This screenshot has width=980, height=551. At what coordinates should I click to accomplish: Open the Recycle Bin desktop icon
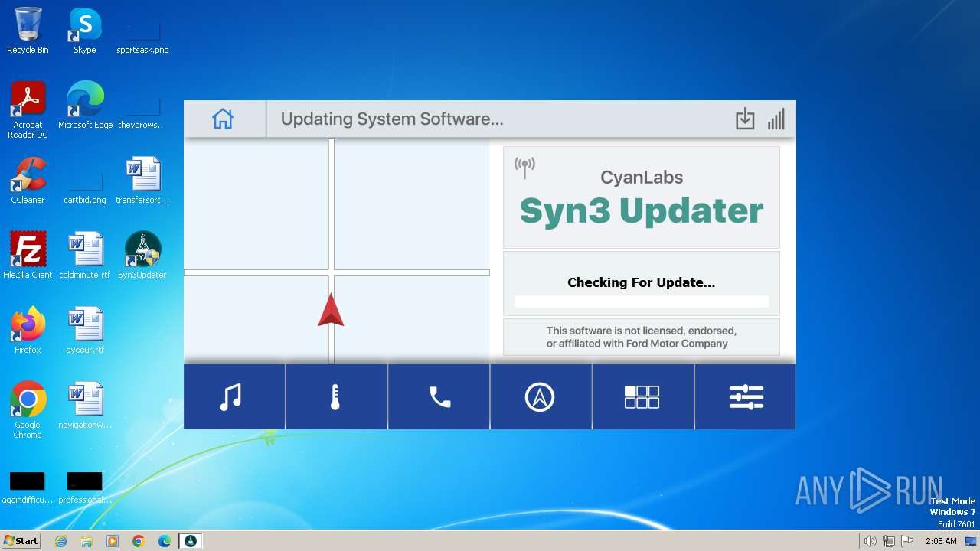point(28,31)
